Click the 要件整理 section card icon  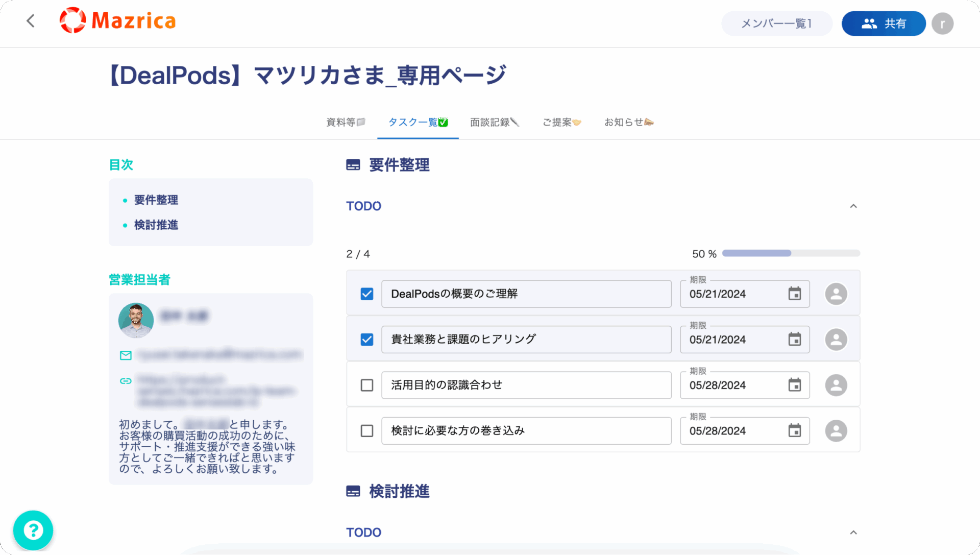[x=353, y=165]
